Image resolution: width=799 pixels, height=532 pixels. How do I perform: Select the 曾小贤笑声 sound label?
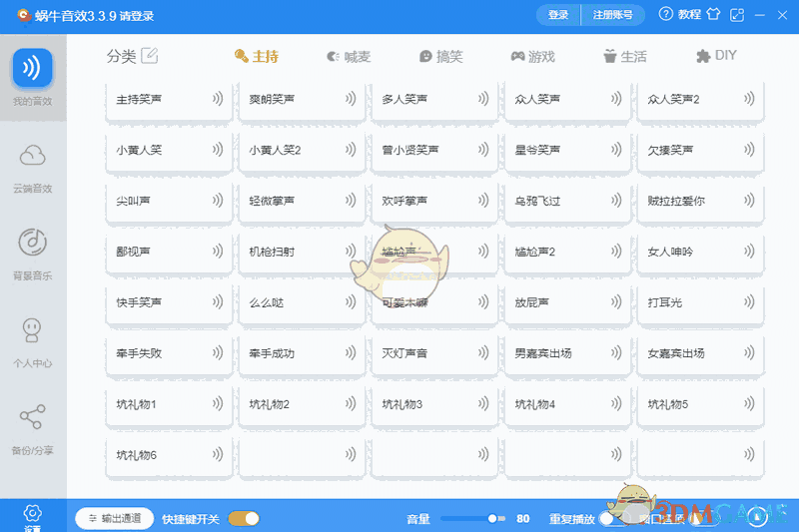coord(410,150)
